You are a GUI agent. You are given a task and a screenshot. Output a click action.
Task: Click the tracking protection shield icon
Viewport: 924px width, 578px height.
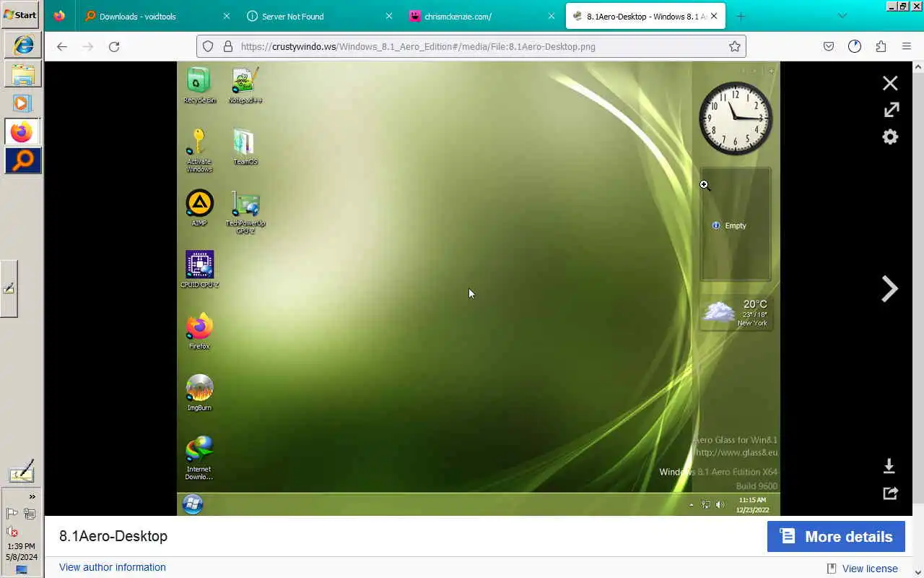208,46
